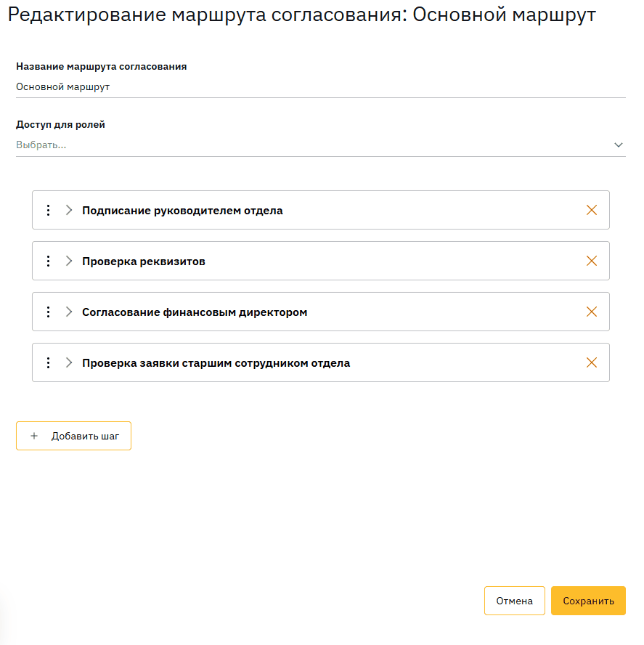Image resolution: width=644 pixels, height=645 pixels.
Task: Delete the 'Согласование финансовым директором' step
Action: pyautogui.click(x=591, y=312)
